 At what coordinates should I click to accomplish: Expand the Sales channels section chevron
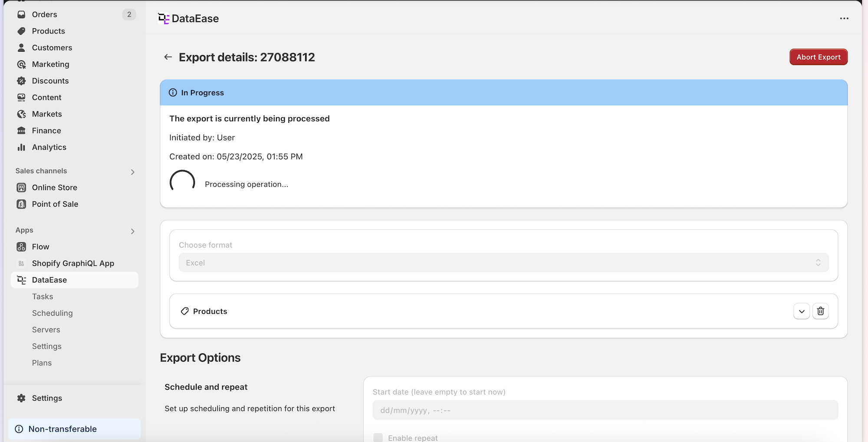[x=133, y=172]
